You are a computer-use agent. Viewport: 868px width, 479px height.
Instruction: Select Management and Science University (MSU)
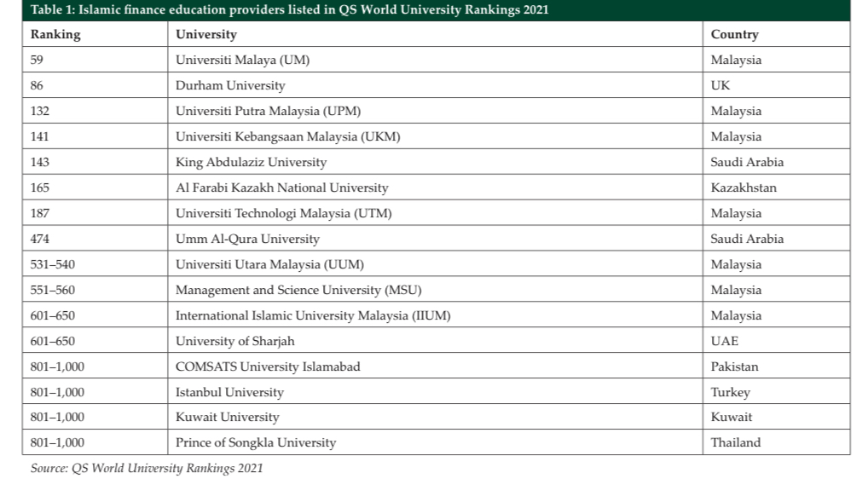coord(298,290)
